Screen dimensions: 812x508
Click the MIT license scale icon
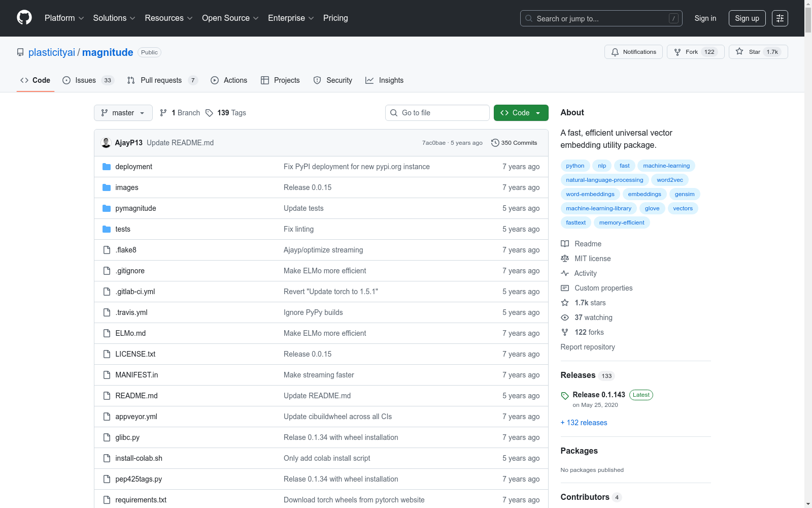click(565, 259)
